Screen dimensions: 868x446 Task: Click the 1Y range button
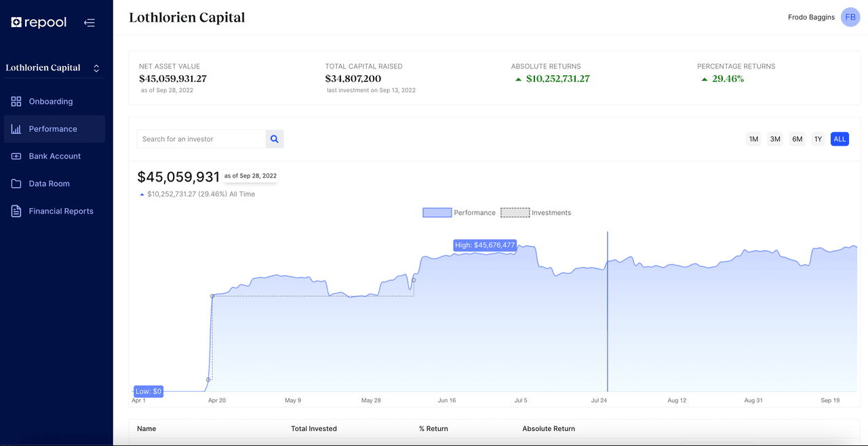[818, 138]
